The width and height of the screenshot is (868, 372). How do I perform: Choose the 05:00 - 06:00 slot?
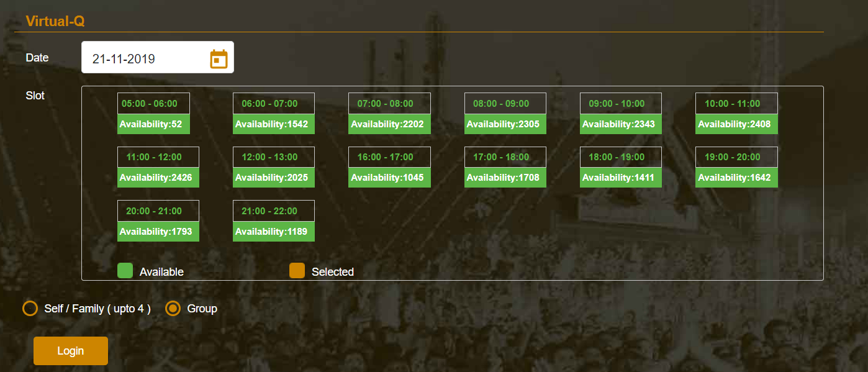click(x=153, y=104)
